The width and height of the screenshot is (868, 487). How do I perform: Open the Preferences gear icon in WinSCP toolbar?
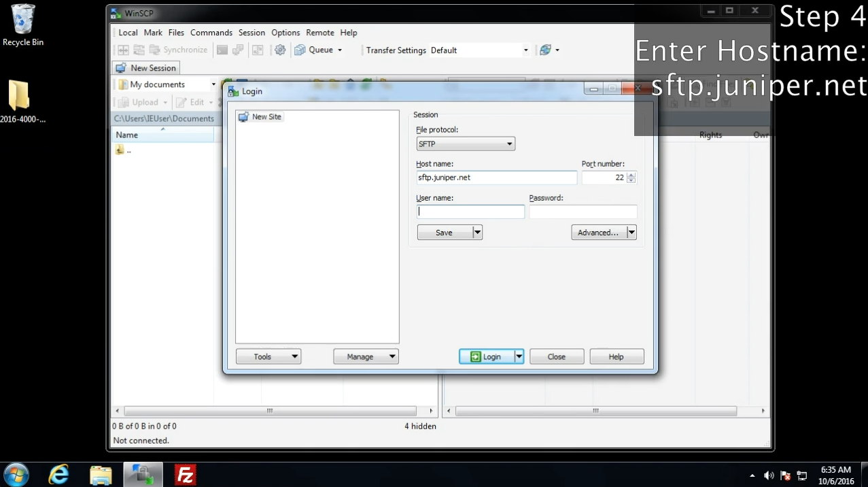coord(279,50)
